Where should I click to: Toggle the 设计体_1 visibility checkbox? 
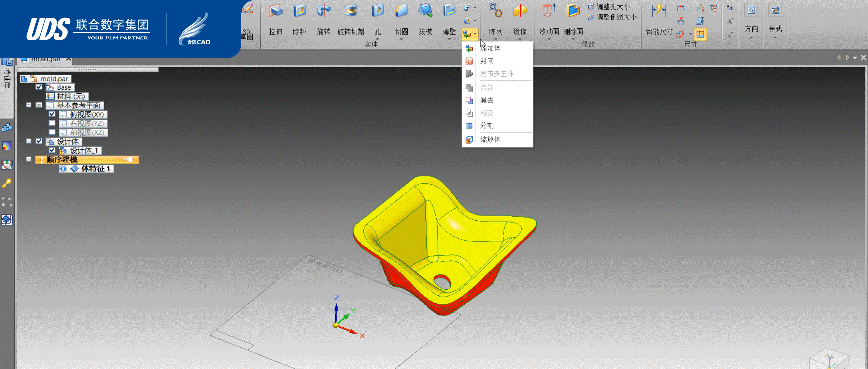coord(52,150)
